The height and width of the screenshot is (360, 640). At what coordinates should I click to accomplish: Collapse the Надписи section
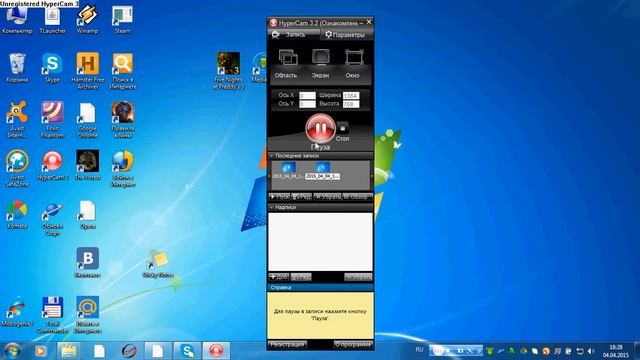click(x=271, y=207)
